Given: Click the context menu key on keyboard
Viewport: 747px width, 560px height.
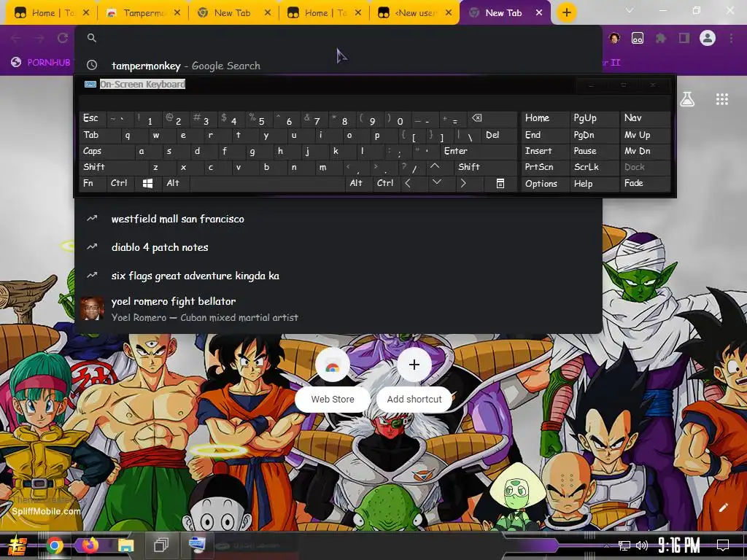Looking at the screenshot, I should coord(500,183).
